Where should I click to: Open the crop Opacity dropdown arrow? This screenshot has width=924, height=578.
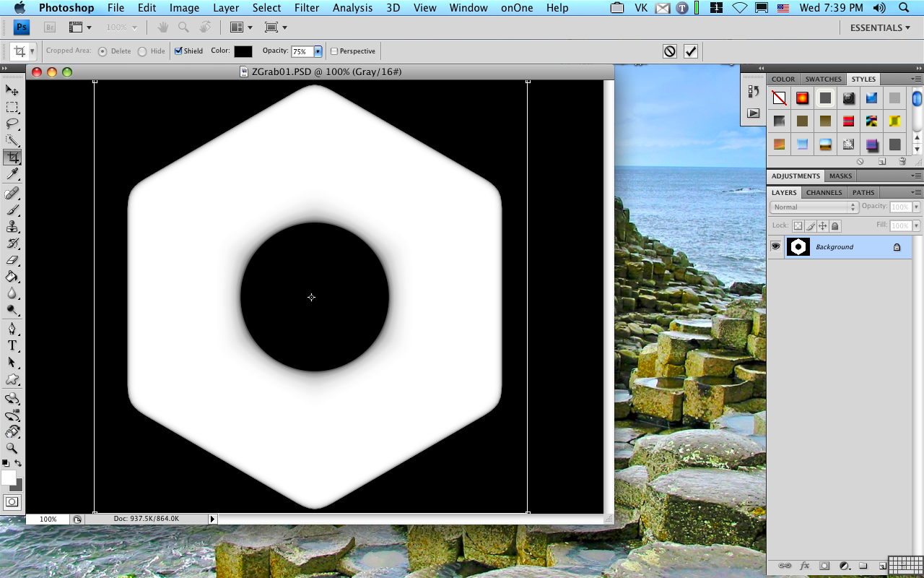tap(318, 52)
